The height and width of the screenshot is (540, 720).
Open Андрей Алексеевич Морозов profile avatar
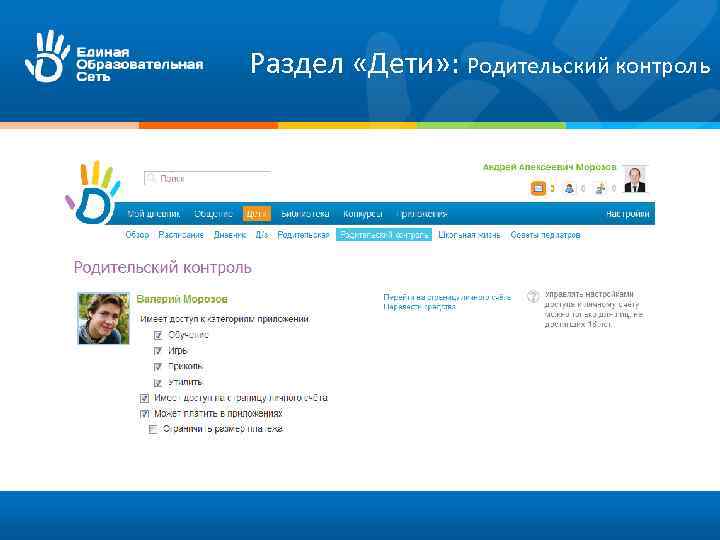pos(635,180)
